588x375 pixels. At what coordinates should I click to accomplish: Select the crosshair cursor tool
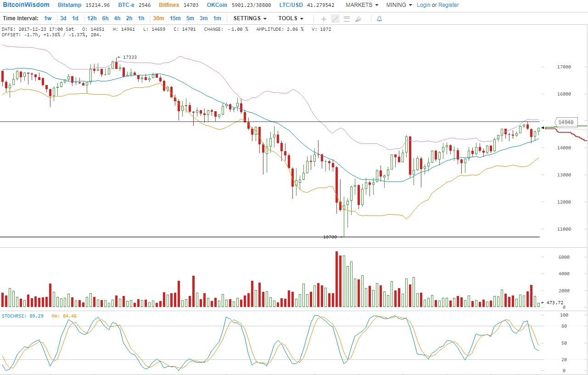click(324, 19)
